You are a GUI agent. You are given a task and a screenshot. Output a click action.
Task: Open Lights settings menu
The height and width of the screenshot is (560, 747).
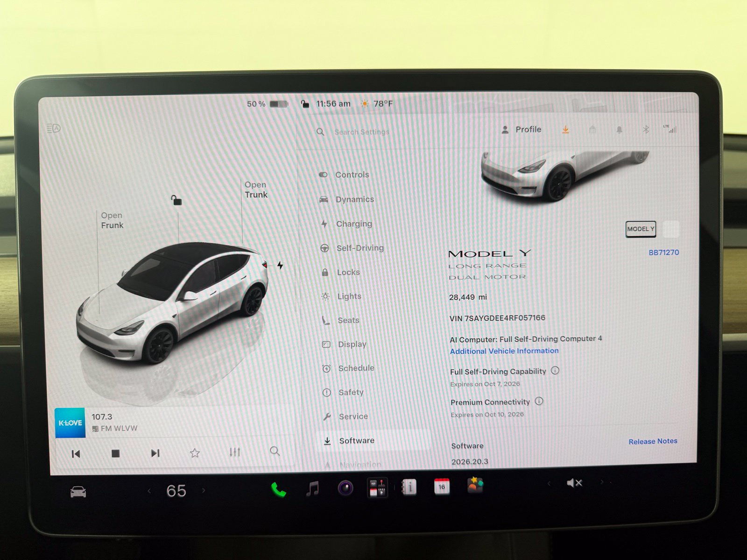click(341, 296)
